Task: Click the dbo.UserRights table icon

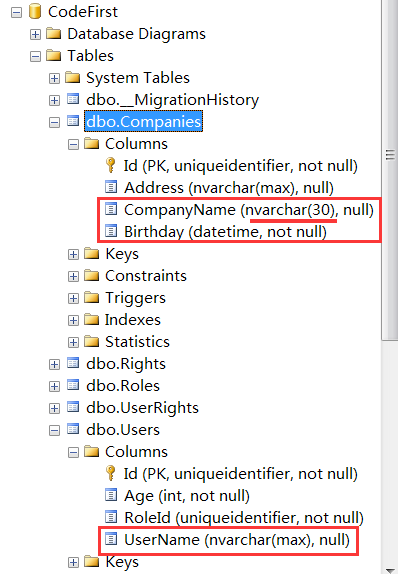Action: click(x=73, y=407)
